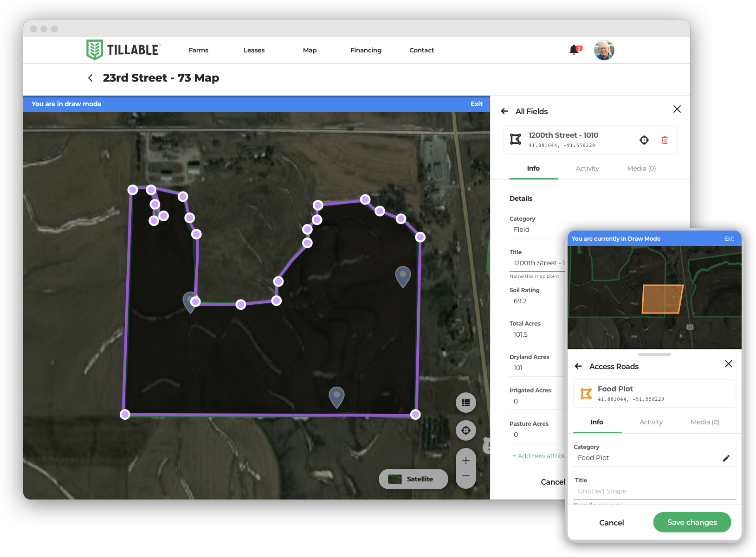Go back from 23rd Street map page
Screen dimensions: 756x557
[90, 78]
